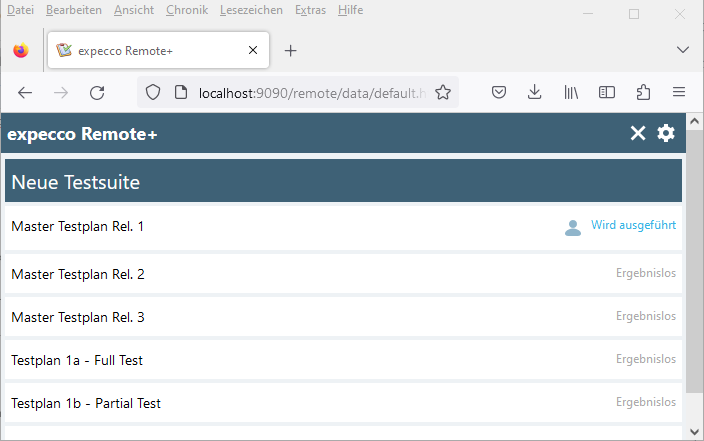Open the expecco Remote+ settings gear
The image size is (704, 441).
[x=666, y=134]
